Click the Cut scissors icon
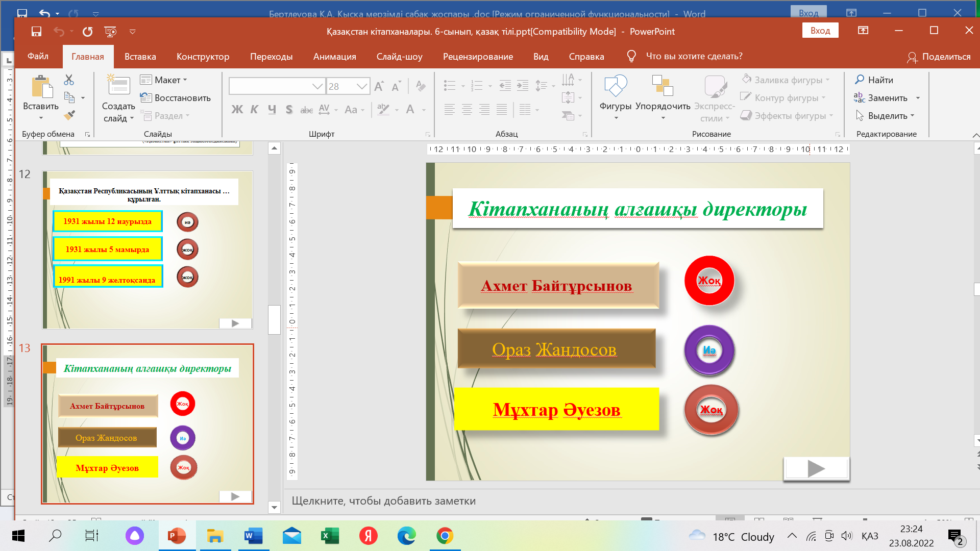 [69, 80]
